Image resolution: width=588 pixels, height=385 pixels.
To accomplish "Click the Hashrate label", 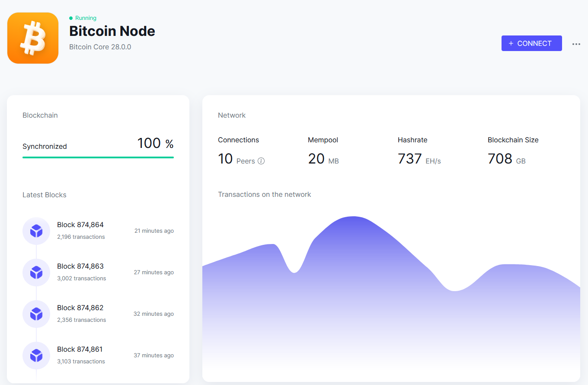I will pyautogui.click(x=412, y=140).
